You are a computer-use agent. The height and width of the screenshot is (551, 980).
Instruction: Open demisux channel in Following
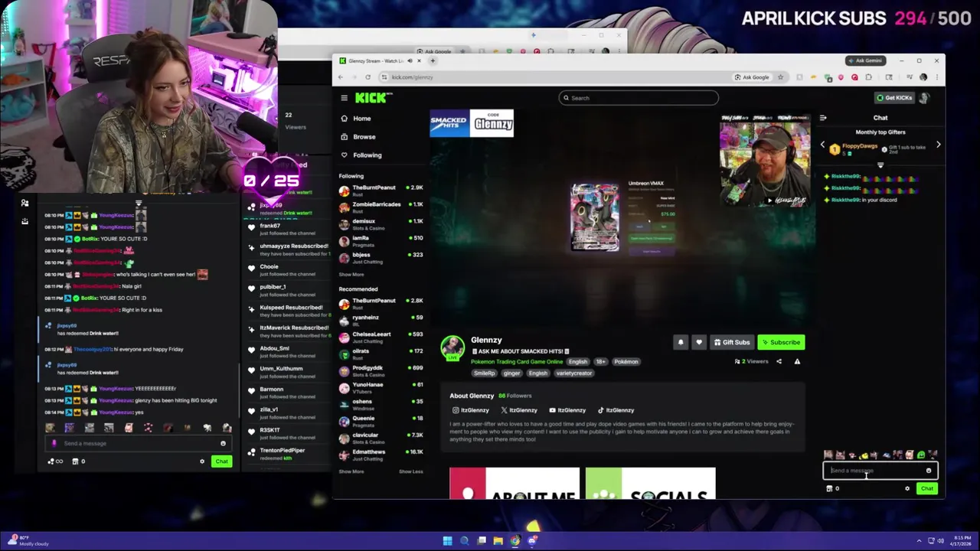381,223
